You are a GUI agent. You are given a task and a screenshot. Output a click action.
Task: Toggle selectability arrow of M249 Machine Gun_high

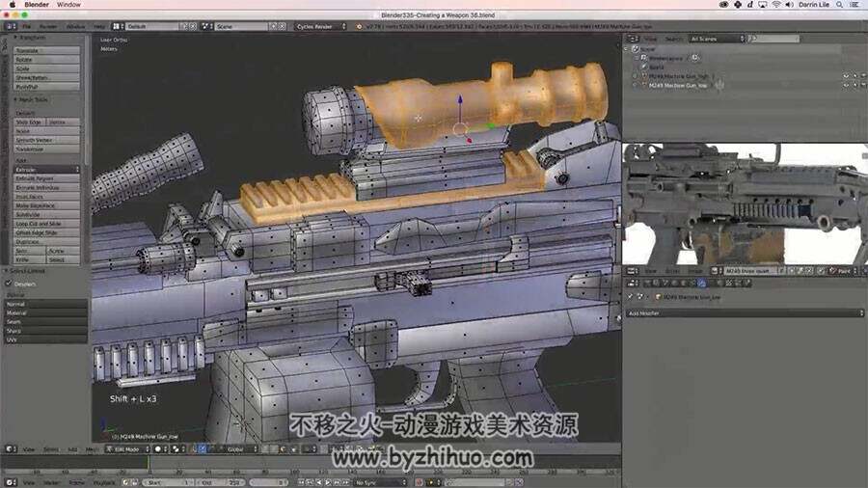pyautogui.click(x=854, y=76)
